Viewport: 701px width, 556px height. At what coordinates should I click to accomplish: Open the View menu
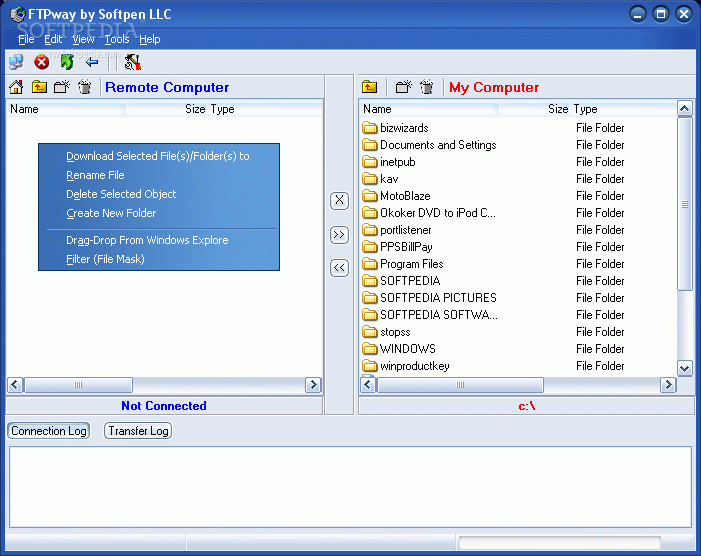pyautogui.click(x=83, y=39)
